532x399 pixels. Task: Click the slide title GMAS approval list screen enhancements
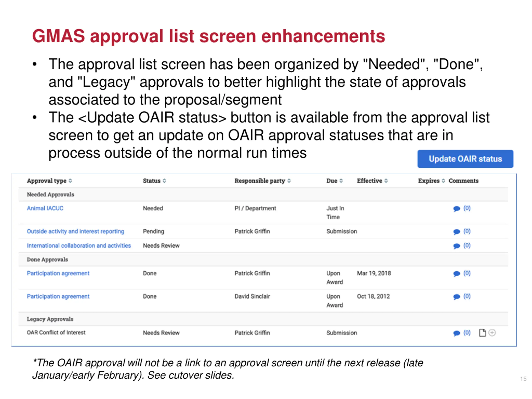coord(208,36)
